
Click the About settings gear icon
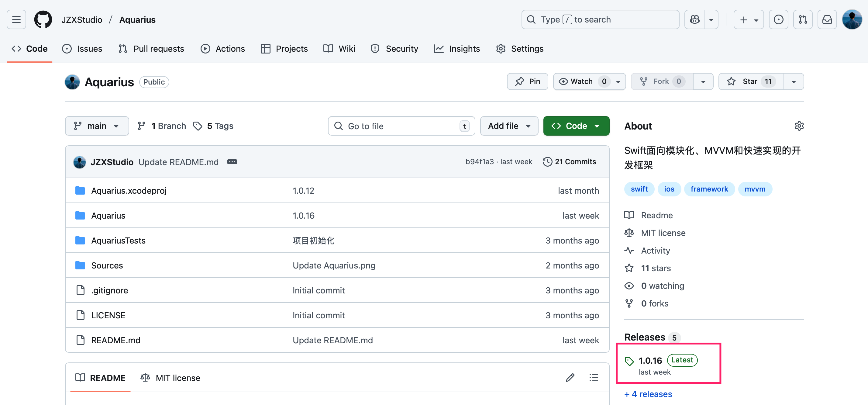point(799,126)
